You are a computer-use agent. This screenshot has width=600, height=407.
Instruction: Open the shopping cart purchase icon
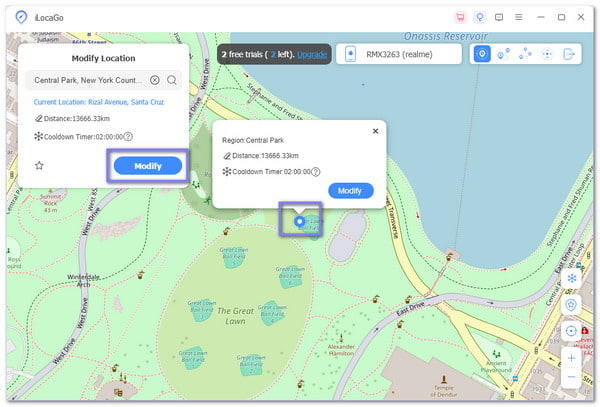pos(460,17)
